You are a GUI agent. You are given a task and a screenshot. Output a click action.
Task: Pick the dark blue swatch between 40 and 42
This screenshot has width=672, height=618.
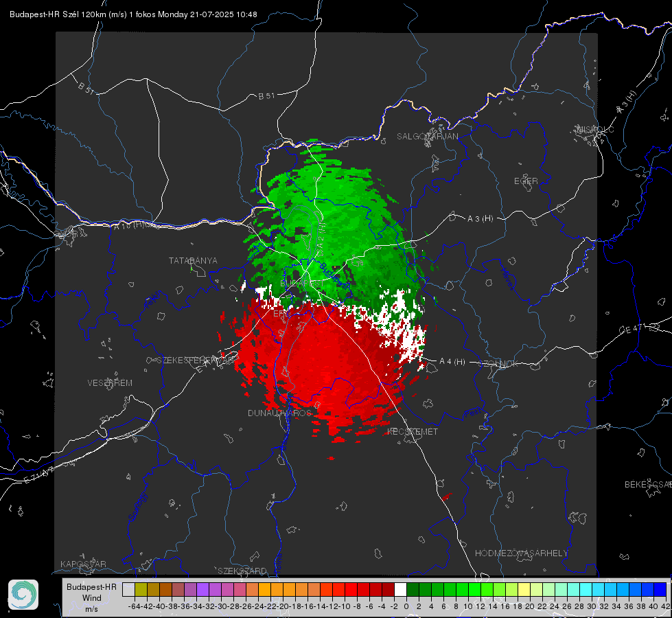[x=660, y=589]
